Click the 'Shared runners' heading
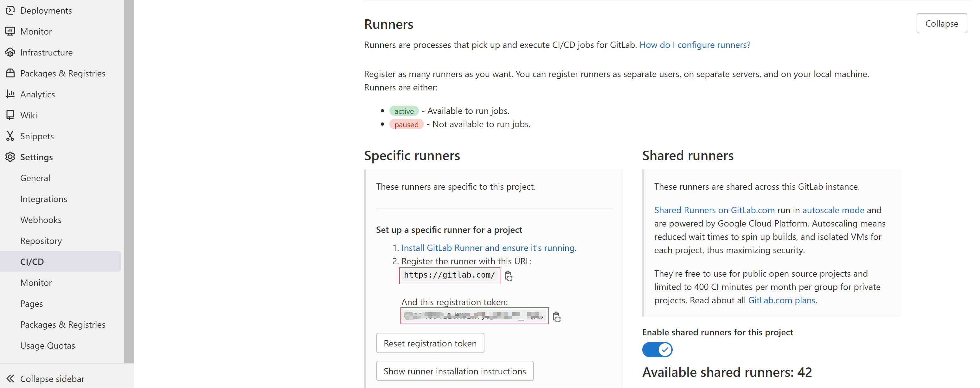 (688, 155)
